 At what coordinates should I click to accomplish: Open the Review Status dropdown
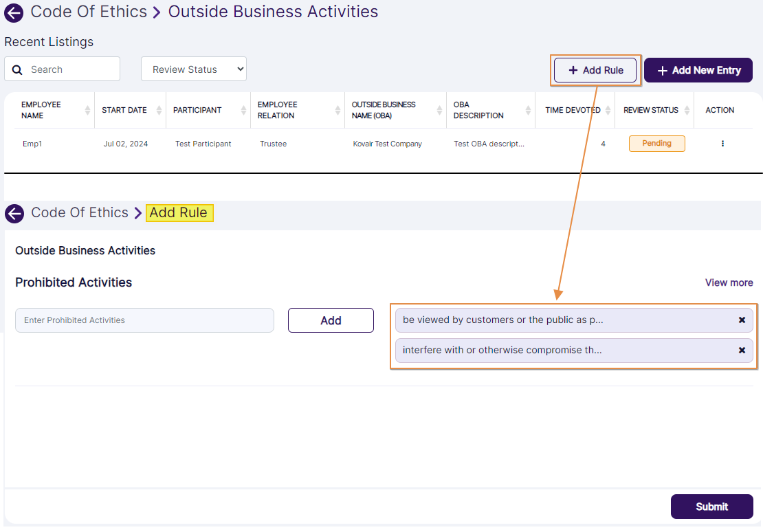(194, 69)
